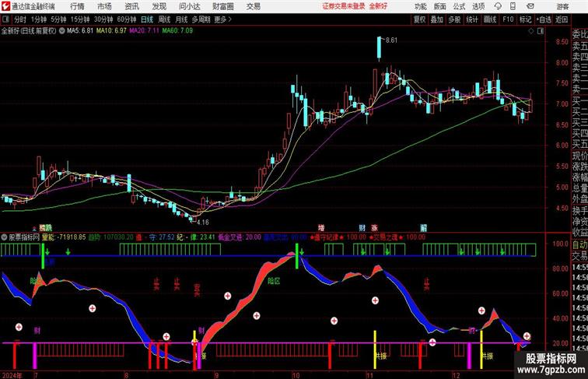Switch to 分时 period tab
The image size is (588, 379).
(20, 19)
